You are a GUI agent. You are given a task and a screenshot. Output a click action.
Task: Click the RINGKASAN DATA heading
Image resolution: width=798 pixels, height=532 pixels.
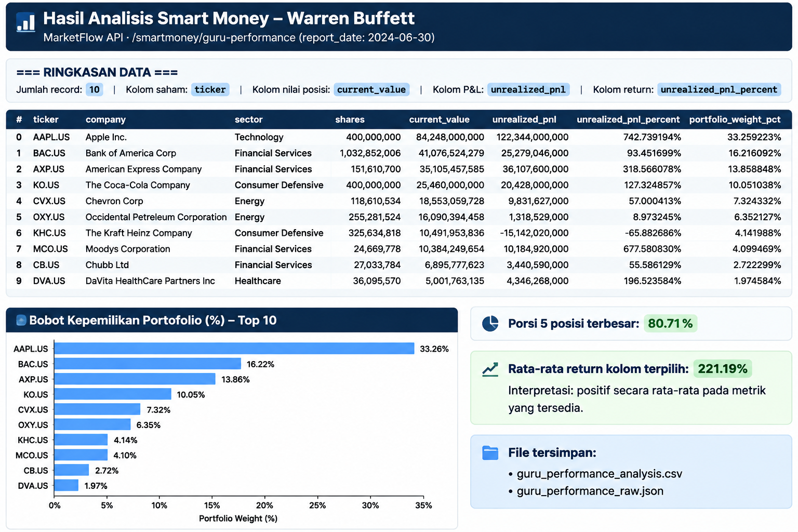tap(97, 72)
